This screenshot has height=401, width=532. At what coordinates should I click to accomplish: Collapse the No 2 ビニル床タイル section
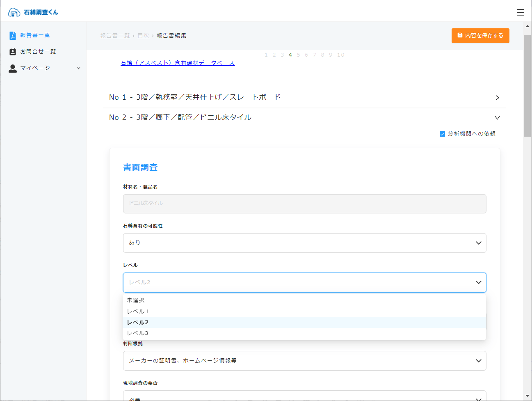497,118
